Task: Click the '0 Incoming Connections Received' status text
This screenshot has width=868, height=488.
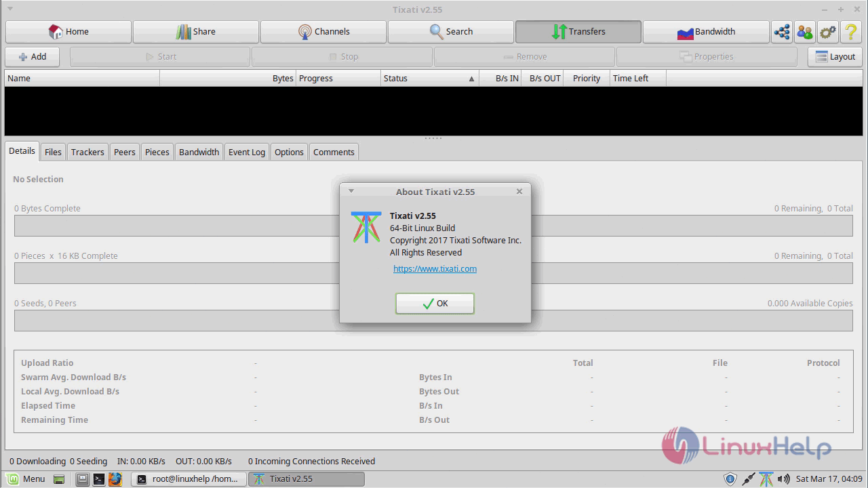Action: click(311, 462)
